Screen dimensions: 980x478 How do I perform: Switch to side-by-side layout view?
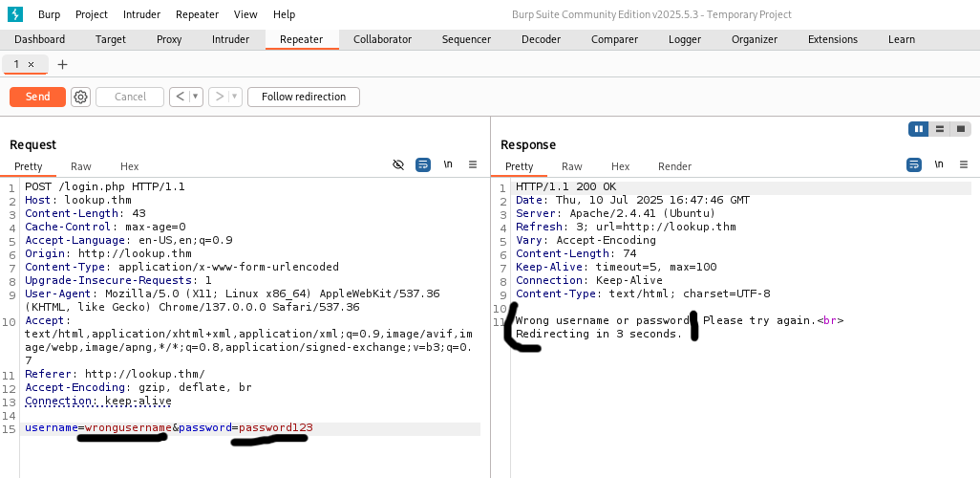click(919, 129)
